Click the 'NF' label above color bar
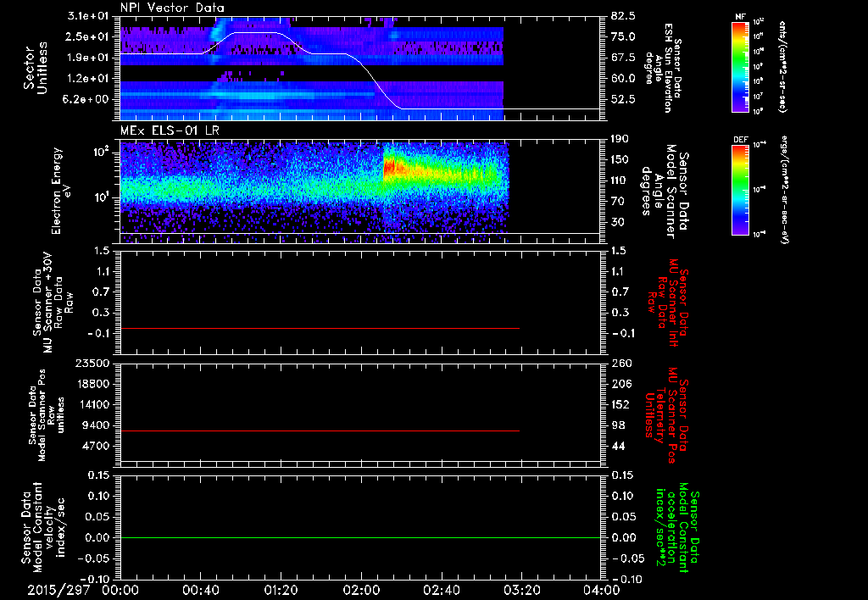 tap(740, 17)
